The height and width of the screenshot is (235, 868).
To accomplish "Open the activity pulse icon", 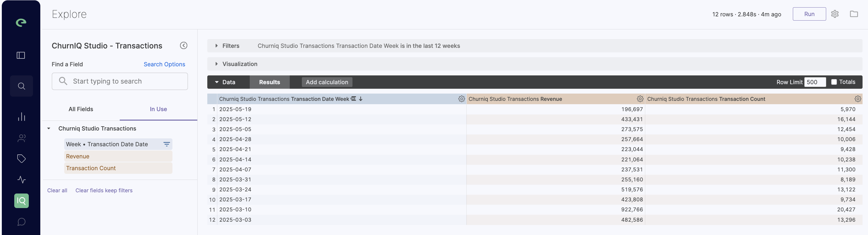I will point(21,180).
